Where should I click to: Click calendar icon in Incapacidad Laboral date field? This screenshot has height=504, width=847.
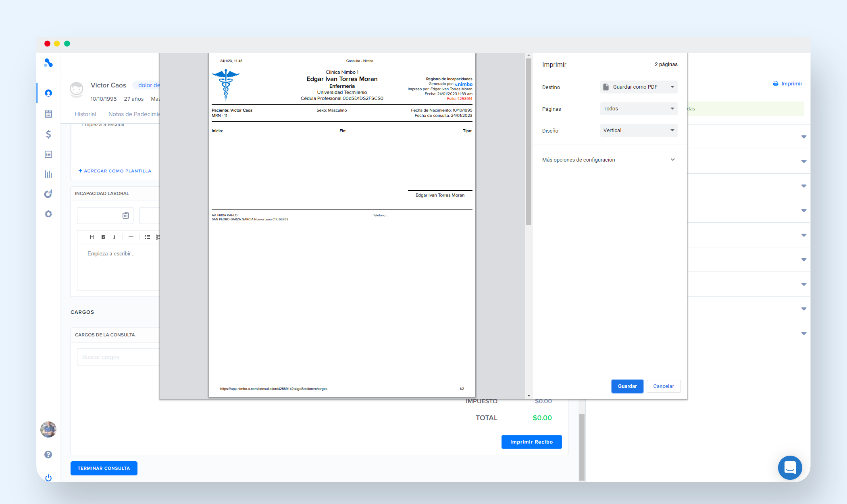(126, 216)
